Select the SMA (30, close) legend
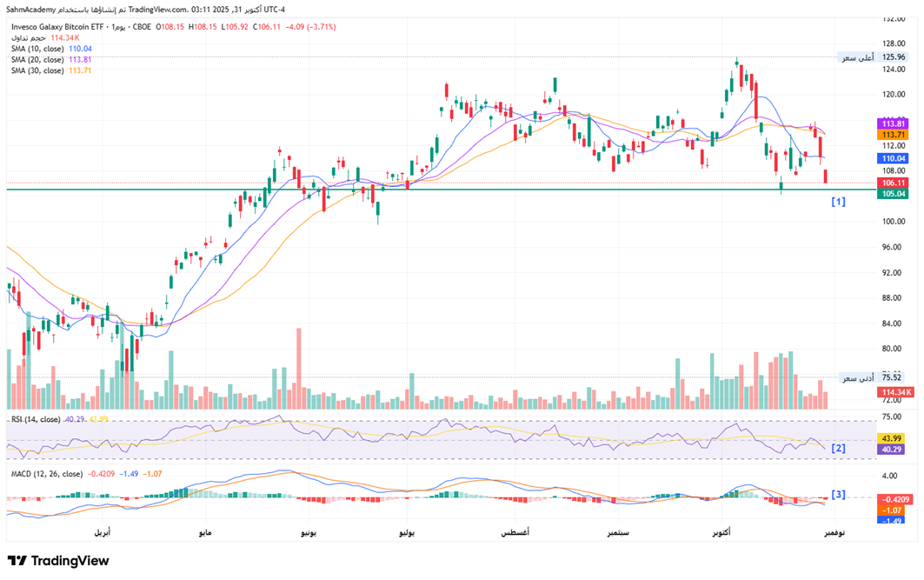 (37, 70)
